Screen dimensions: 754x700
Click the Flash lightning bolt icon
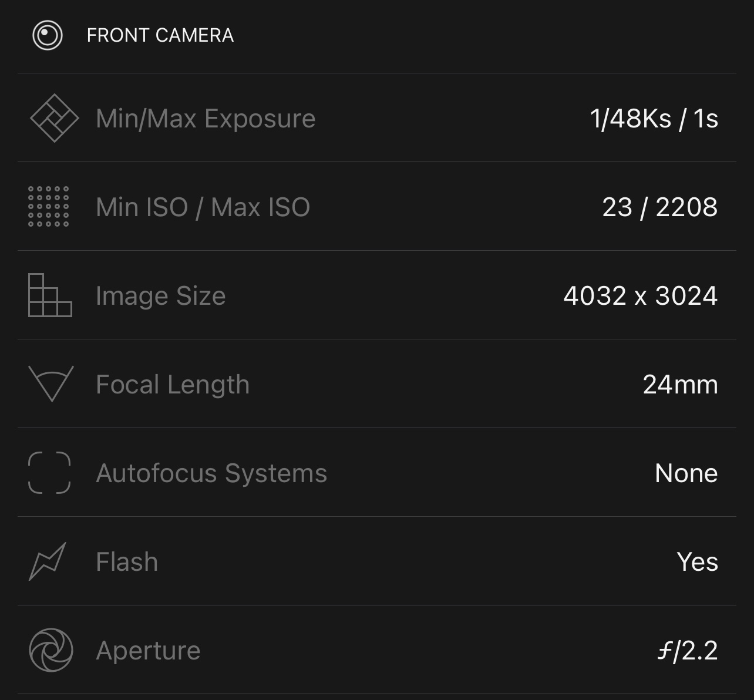click(x=48, y=561)
